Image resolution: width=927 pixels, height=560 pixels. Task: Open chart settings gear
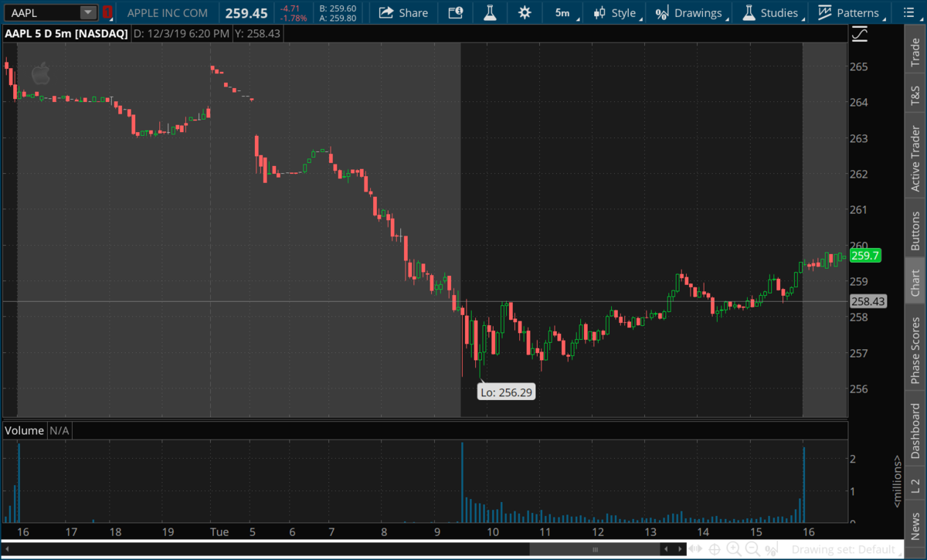pyautogui.click(x=525, y=12)
